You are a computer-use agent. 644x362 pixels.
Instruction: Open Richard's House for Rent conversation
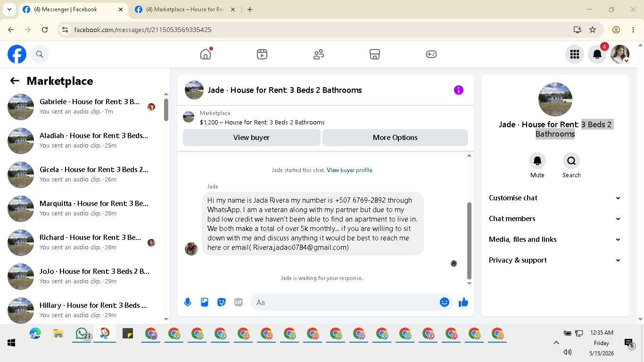83,242
